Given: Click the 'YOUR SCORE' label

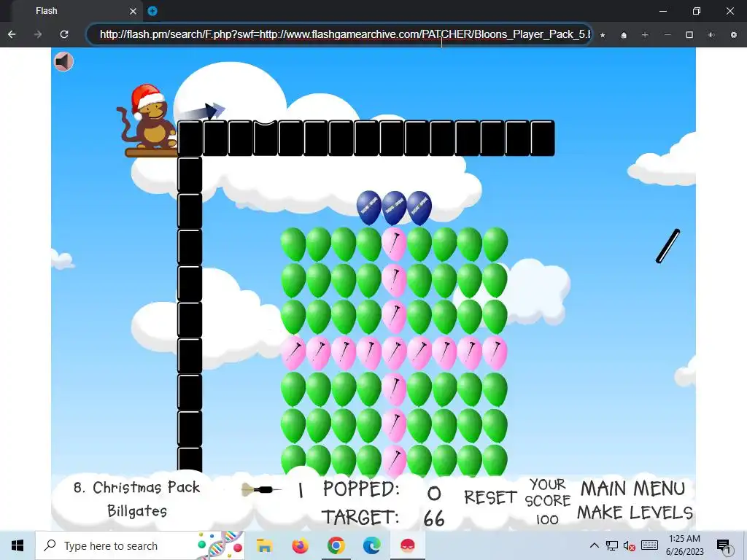Looking at the screenshot, I should [x=547, y=493].
